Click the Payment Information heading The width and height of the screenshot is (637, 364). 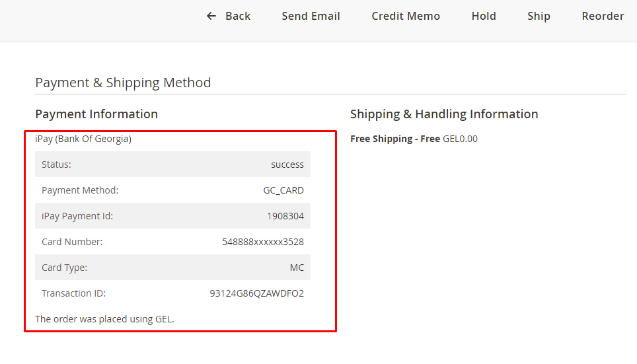point(96,114)
